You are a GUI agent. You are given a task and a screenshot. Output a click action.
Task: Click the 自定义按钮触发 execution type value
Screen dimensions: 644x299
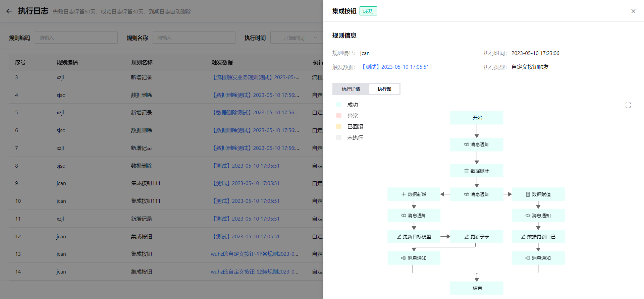[x=530, y=67]
